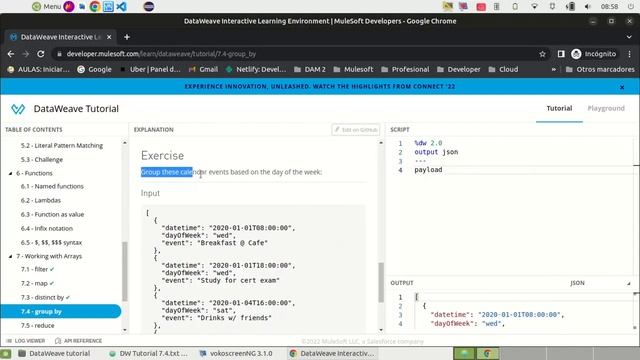
Task: Open the Google bookmark
Action: click(94, 69)
